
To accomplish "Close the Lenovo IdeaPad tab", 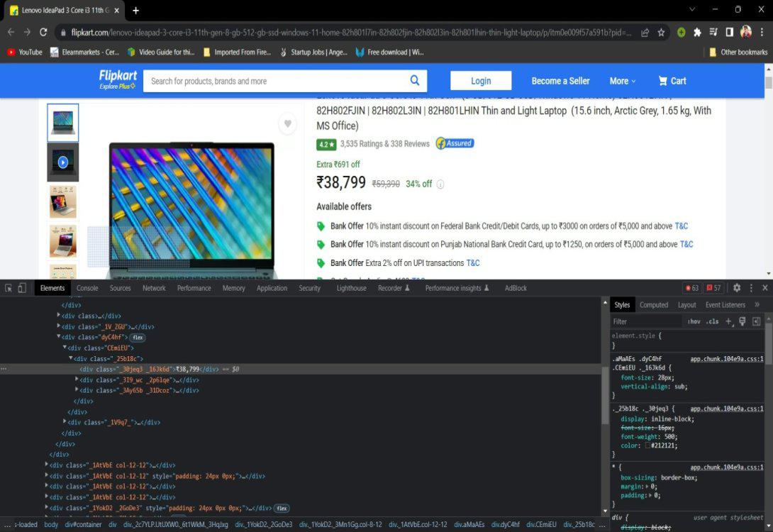I will (117, 11).
